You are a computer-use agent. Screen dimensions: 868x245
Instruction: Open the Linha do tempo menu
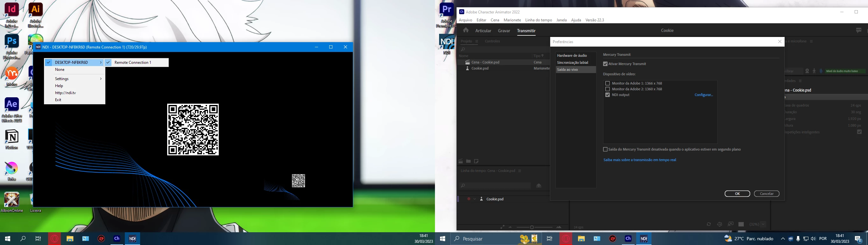(538, 20)
